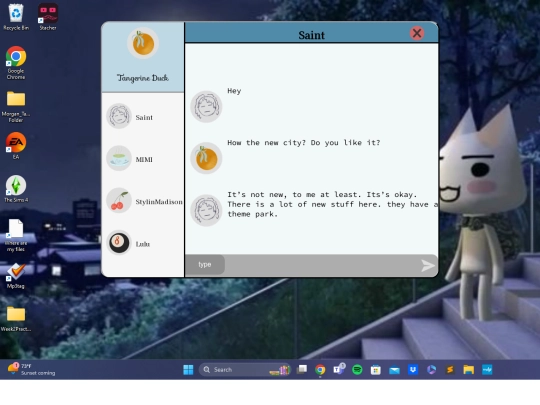Open the EA app desktop shortcut
This screenshot has height=405, width=540.
pyautogui.click(x=16, y=146)
